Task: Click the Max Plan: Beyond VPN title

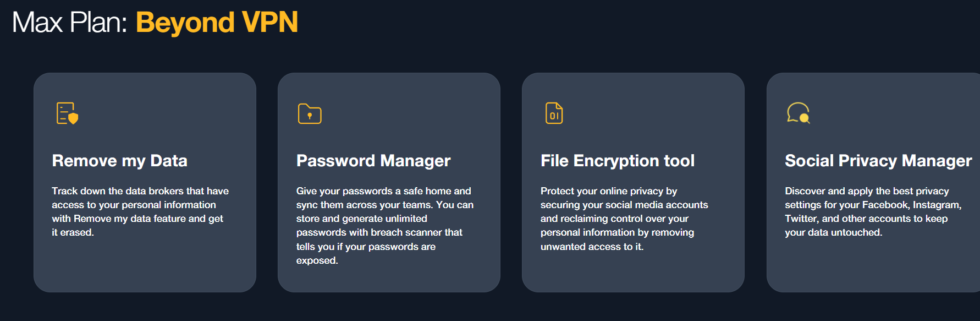Action: (x=155, y=23)
